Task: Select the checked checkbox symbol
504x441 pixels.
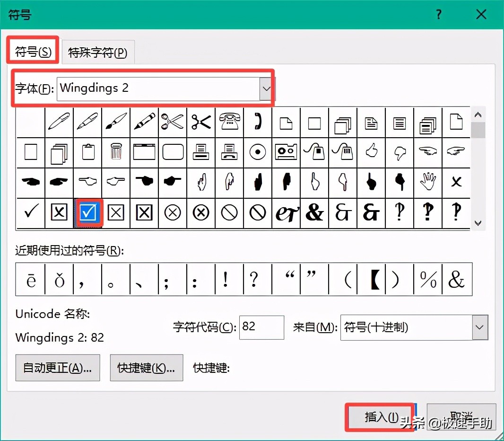Action: click(x=87, y=212)
